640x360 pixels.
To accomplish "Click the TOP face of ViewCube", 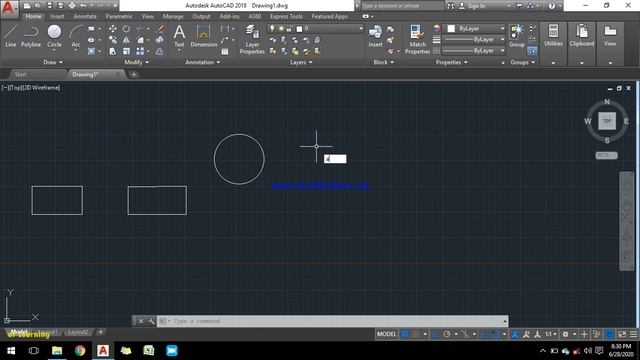I will pyautogui.click(x=607, y=121).
